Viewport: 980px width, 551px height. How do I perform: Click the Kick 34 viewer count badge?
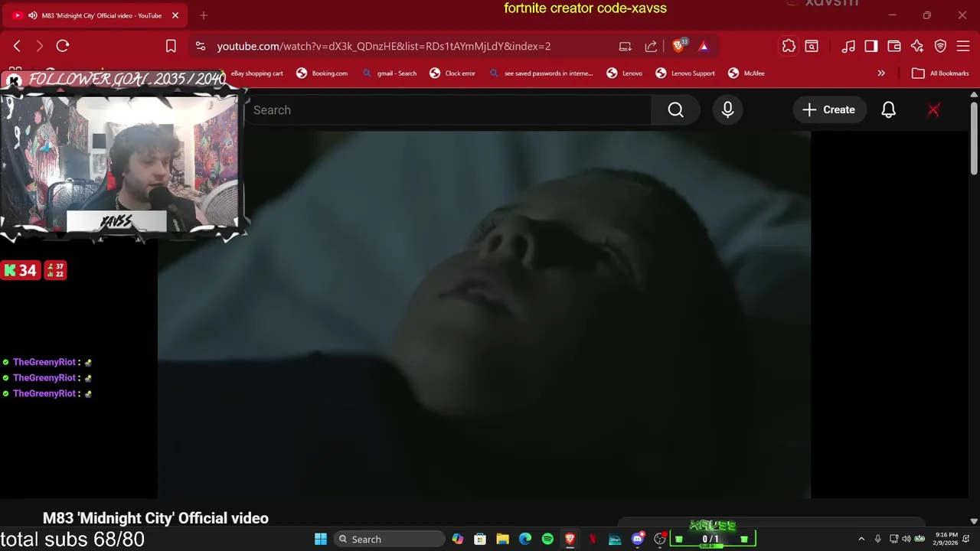[21, 270]
